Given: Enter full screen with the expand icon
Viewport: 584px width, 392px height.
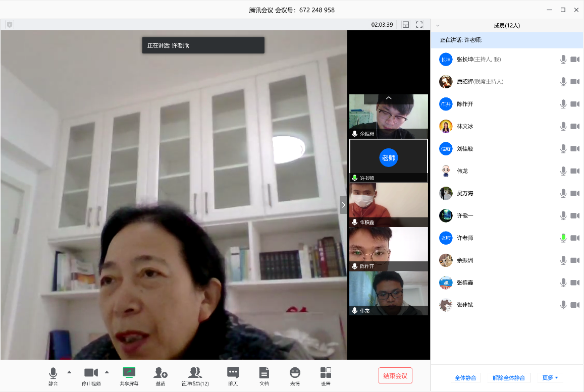Looking at the screenshot, I should pos(419,24).
